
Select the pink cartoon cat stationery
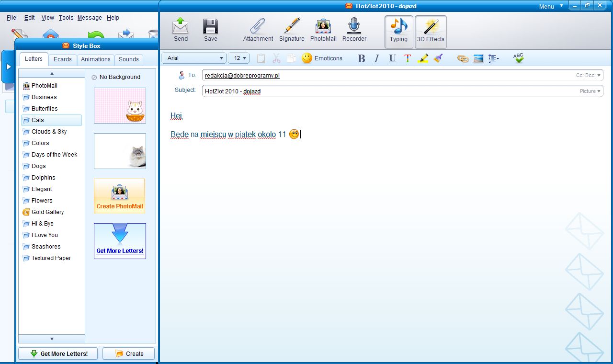pos(120,105)
